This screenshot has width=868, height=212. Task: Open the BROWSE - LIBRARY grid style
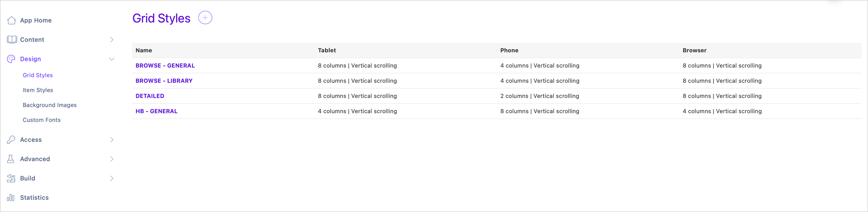click(x=164, y=81)
